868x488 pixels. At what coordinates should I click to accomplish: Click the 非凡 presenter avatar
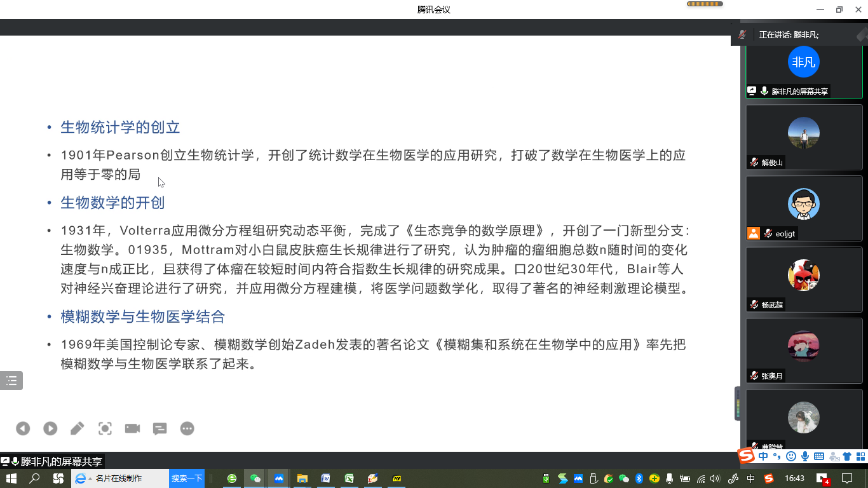coord(803,62)
